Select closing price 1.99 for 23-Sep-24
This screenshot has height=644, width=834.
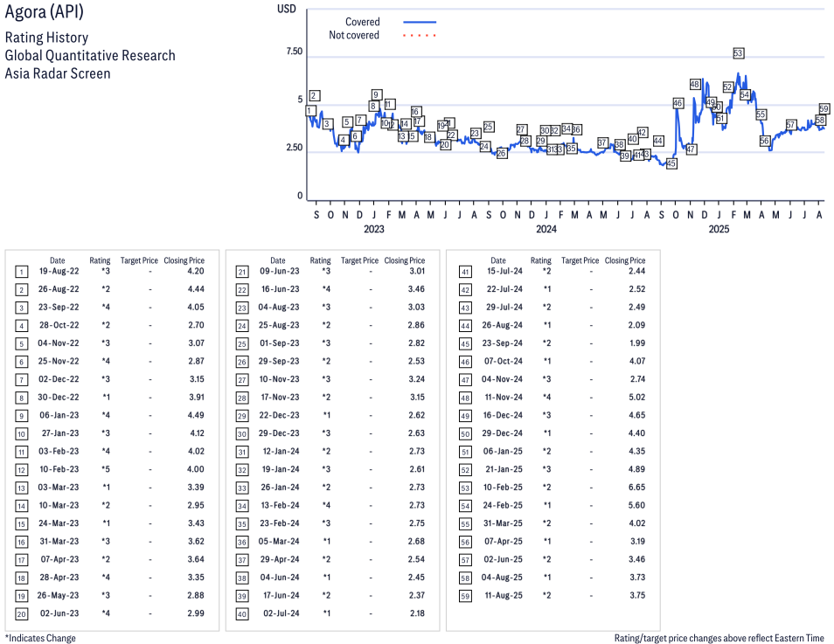point(637,343)
